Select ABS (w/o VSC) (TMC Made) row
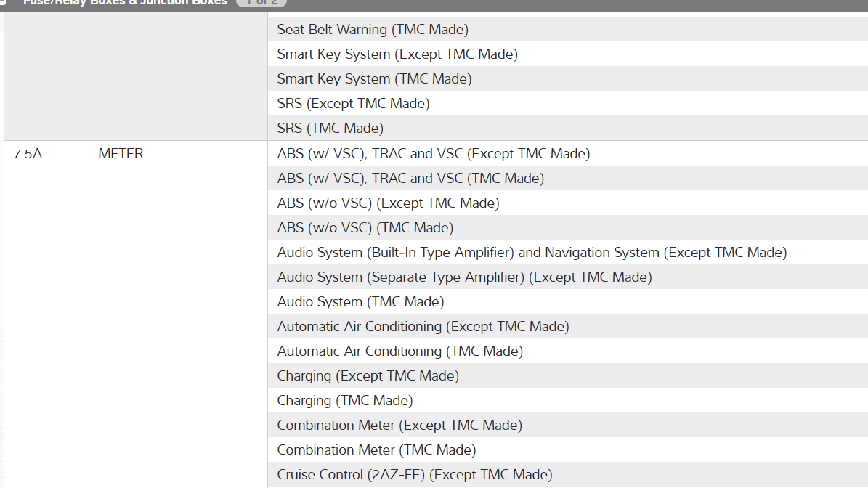The image size is (868, 488). tap(365, 228)
